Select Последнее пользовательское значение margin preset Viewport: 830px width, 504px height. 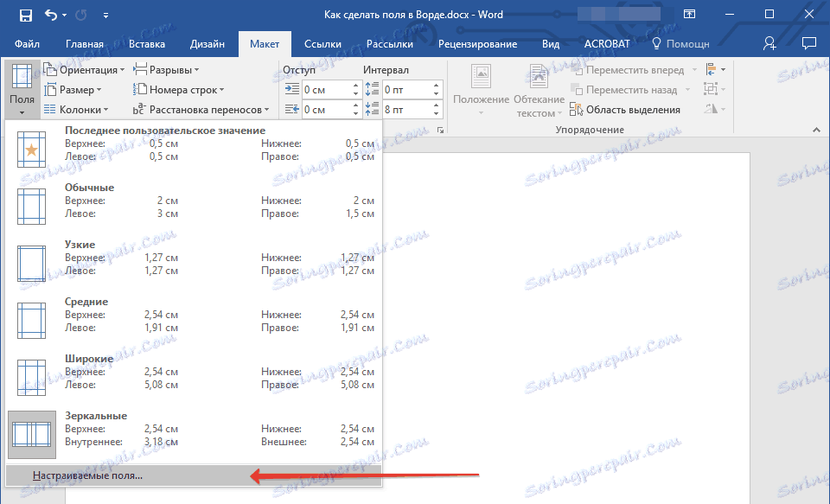[194, 149]
